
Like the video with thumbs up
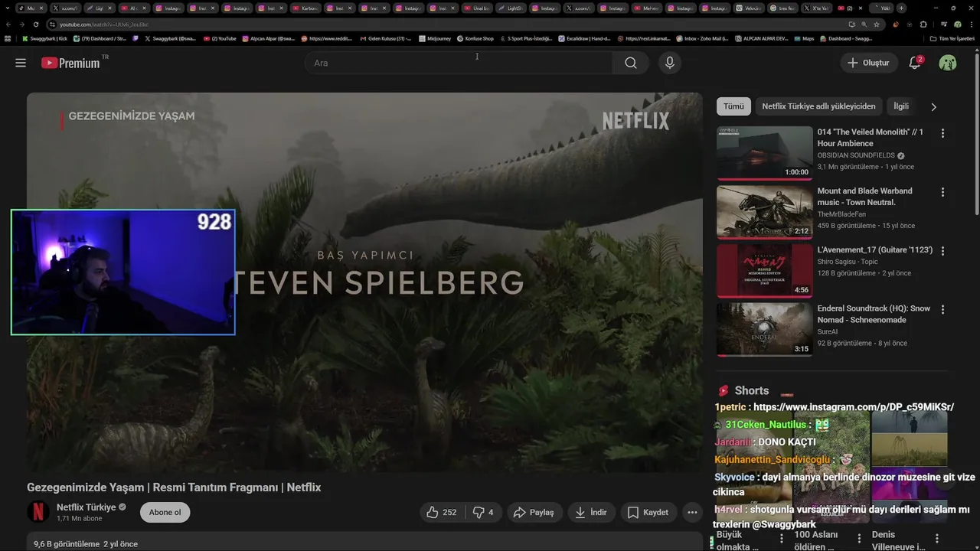click(442, 513)
